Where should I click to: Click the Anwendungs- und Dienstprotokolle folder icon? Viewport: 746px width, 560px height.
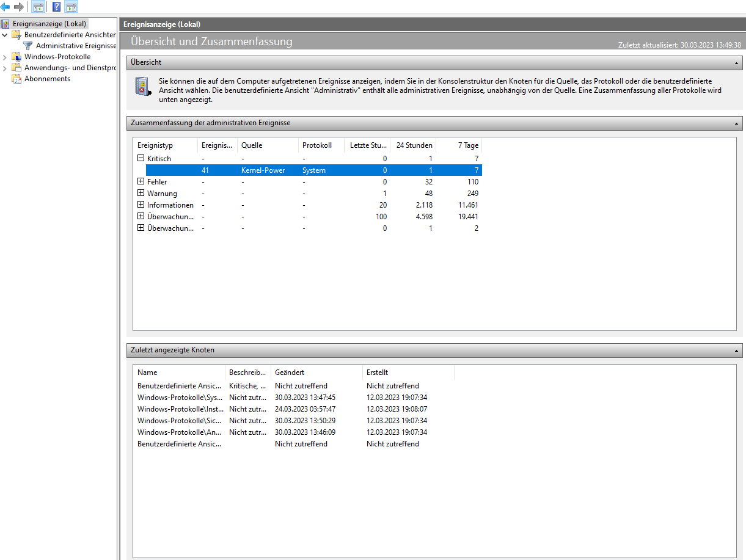pos(16,68)
